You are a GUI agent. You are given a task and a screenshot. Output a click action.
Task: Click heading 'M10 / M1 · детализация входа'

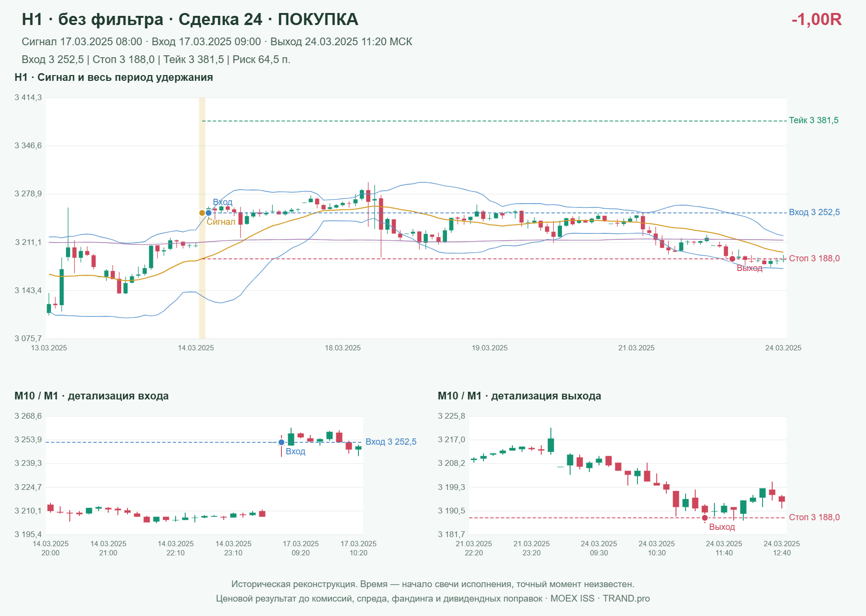coord(91,396)
